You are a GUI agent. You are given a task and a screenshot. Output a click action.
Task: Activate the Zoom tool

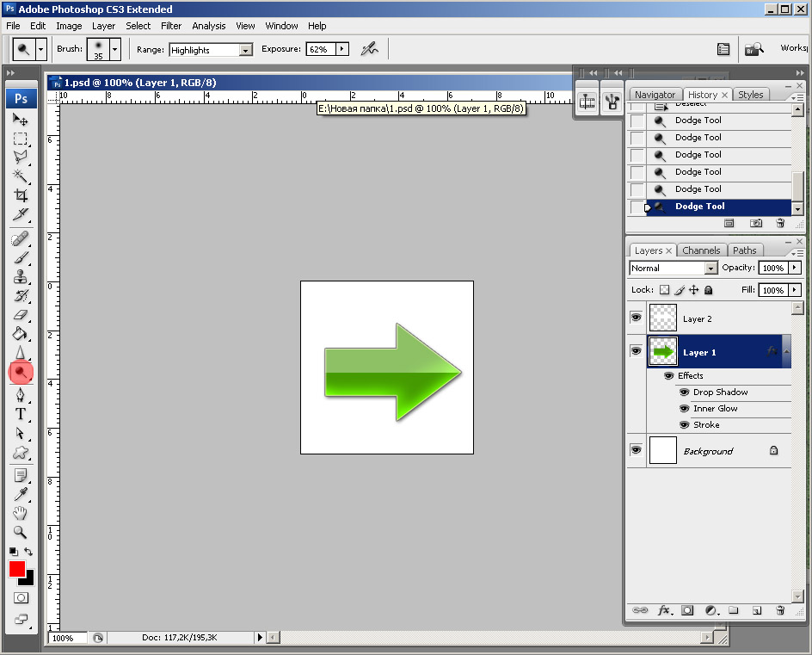tap(20, 532)
